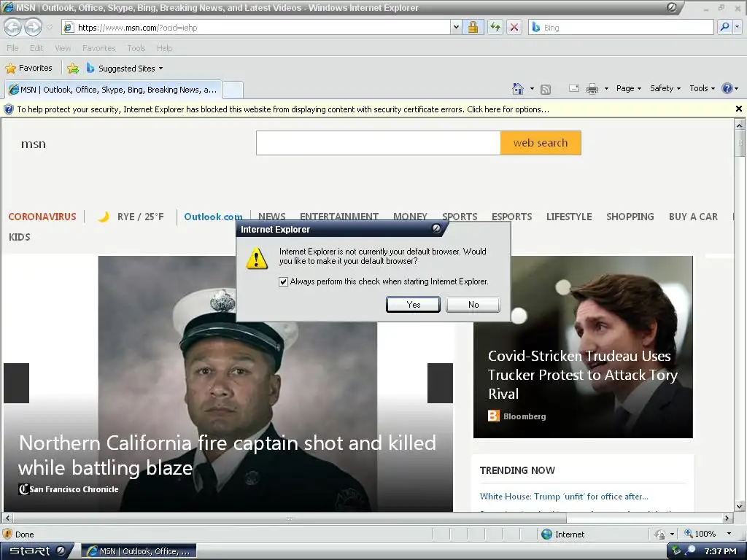Click the horizontal scrollbar right arrow

(x=727, y=518)
